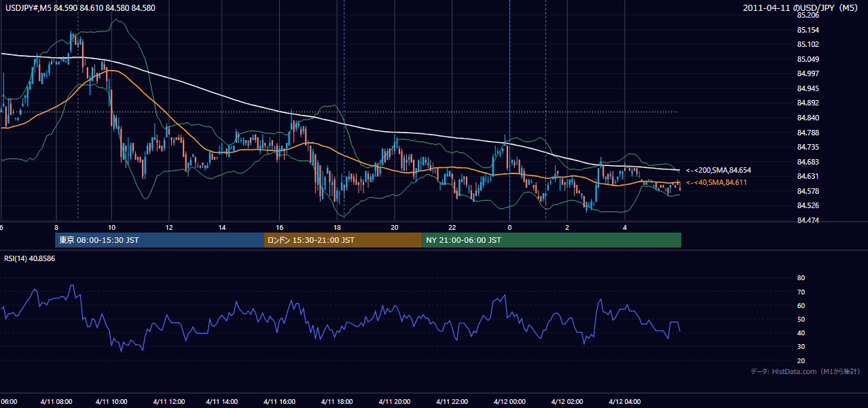Click price axis label 84.631
The image size is (868, 408).
click(808, 176)
